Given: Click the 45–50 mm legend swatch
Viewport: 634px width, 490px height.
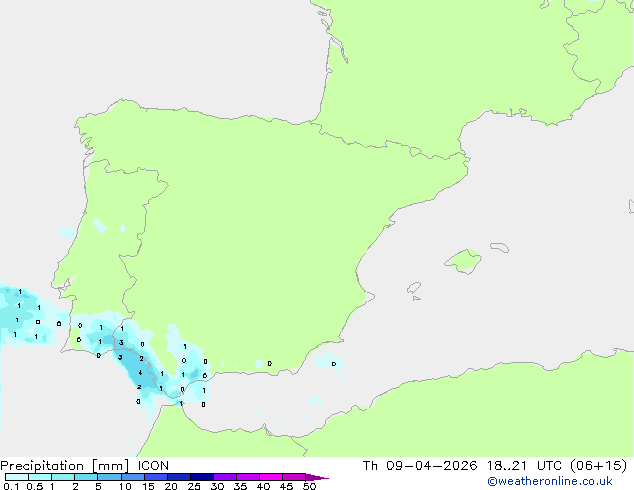Looking at the screenshot, I should coord(294,477).
